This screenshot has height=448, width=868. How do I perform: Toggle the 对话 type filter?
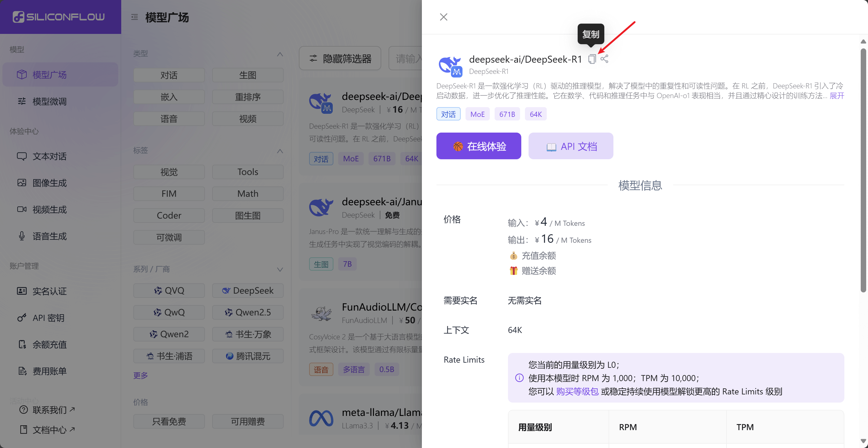[169, 75]
